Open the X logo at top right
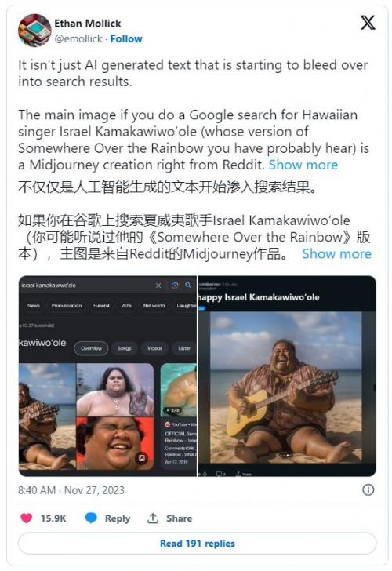The image size is (392, 571). [x=368, y=23]
